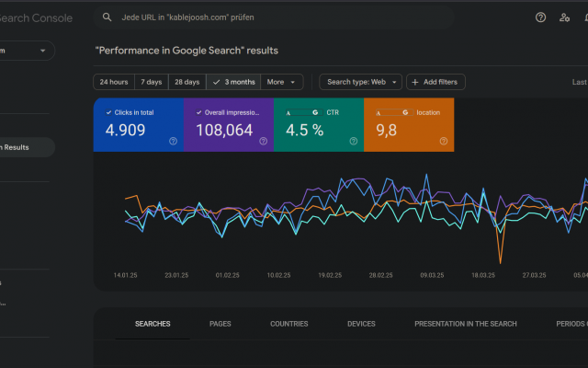588x368 pixels.
Task: Toggle Overall impressions checkbox
Action: point(198,112)
